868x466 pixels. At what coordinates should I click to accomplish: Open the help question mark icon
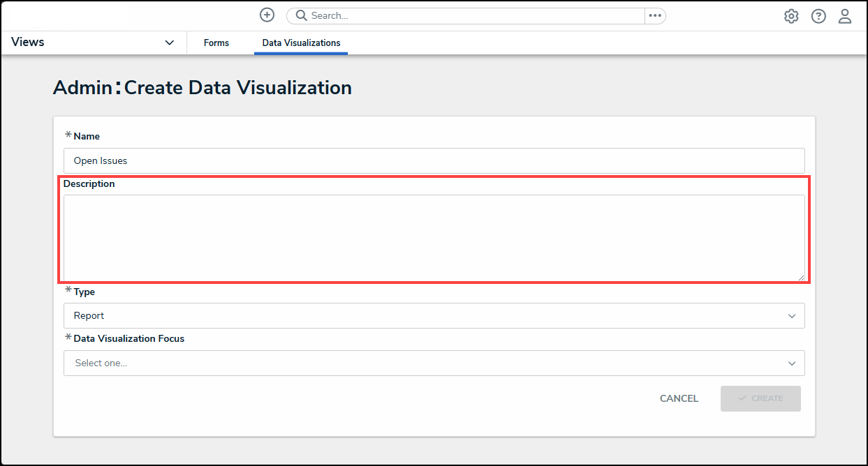tap(818, 16)
